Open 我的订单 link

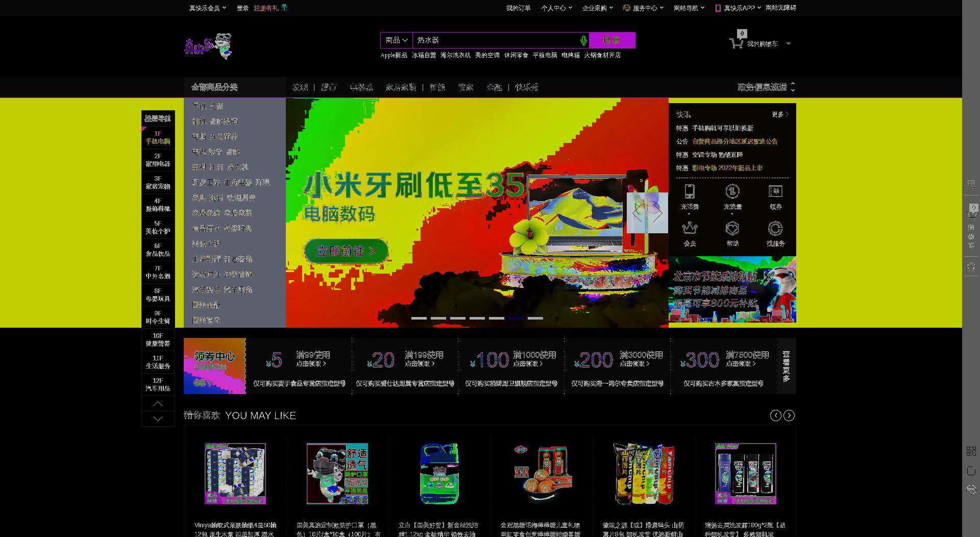(x=518, y=8)
